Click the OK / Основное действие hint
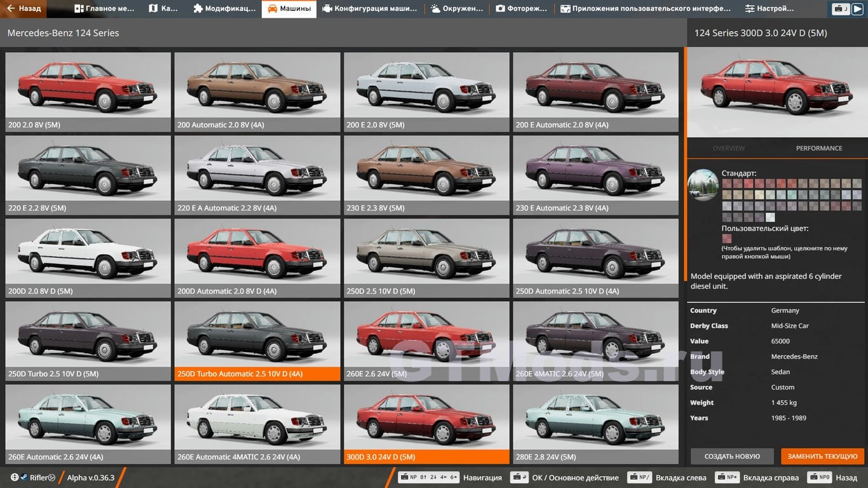This screenshot has height=488, width=868. click(x=564, y=477)
